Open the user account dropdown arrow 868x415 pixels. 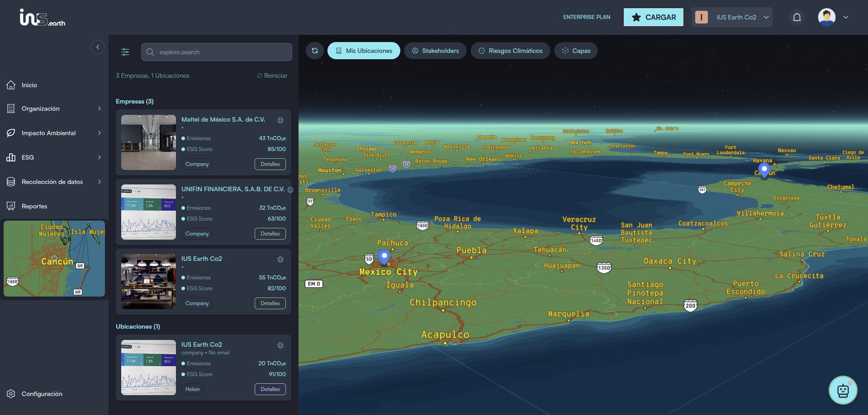click(846, 17)
